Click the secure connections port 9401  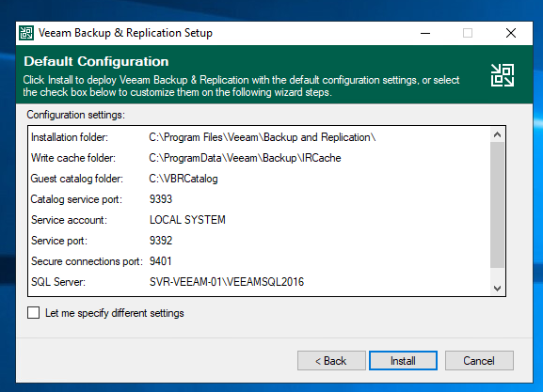tap(160, 261)
